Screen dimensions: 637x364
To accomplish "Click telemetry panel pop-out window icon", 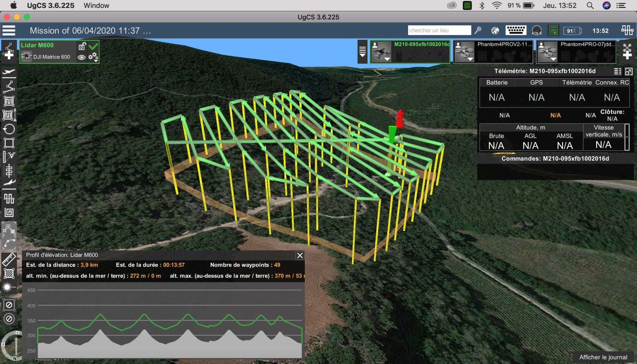I will [629, 71].
